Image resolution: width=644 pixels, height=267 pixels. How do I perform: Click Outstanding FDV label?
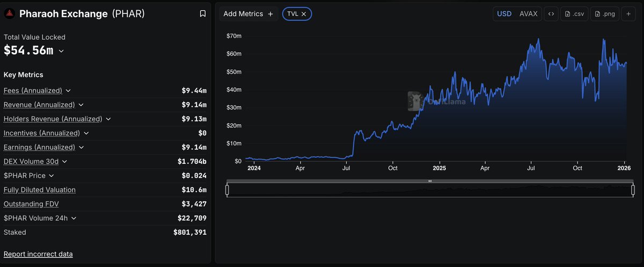(x=30, y=204)
